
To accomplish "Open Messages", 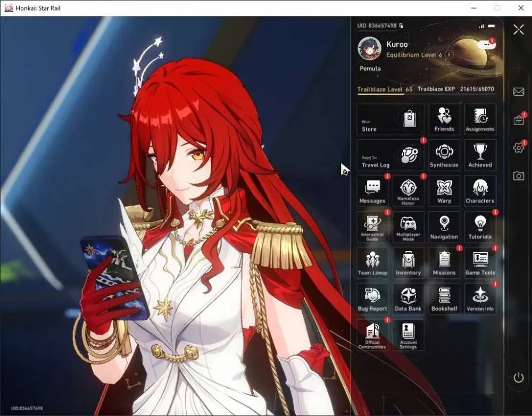I will pos(372,192).
